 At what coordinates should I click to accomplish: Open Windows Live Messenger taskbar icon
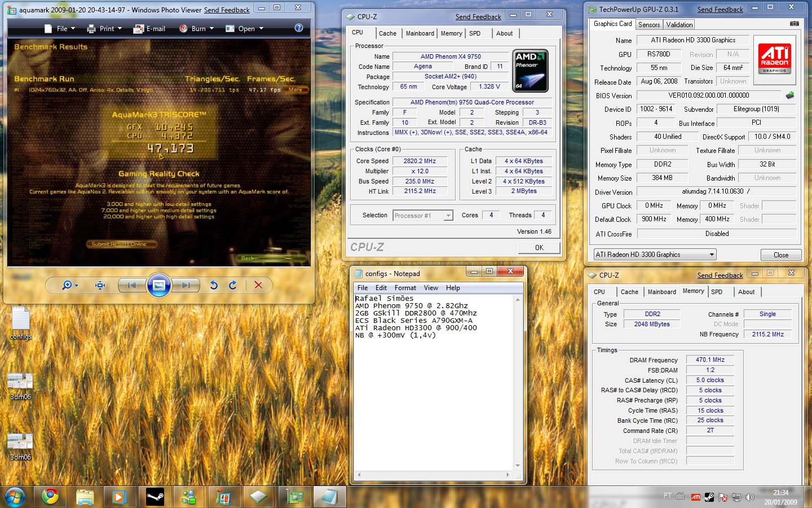[x=188, y=497]
